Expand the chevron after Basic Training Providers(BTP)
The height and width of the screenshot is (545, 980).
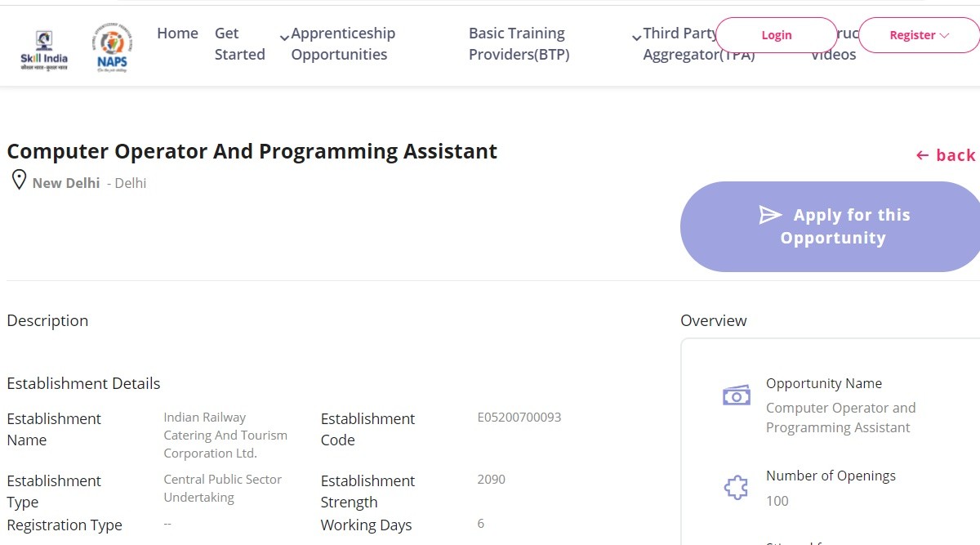click(x=636, y=38)
